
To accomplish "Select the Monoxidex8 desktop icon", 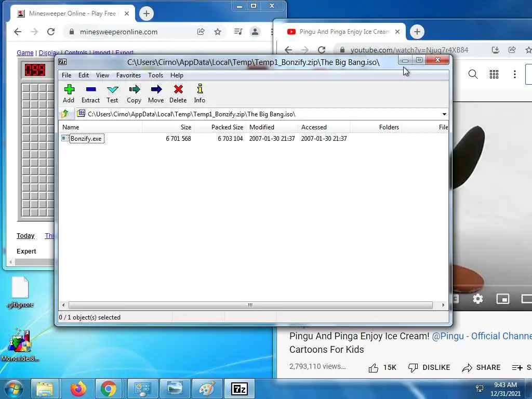I will coord(20,345).
